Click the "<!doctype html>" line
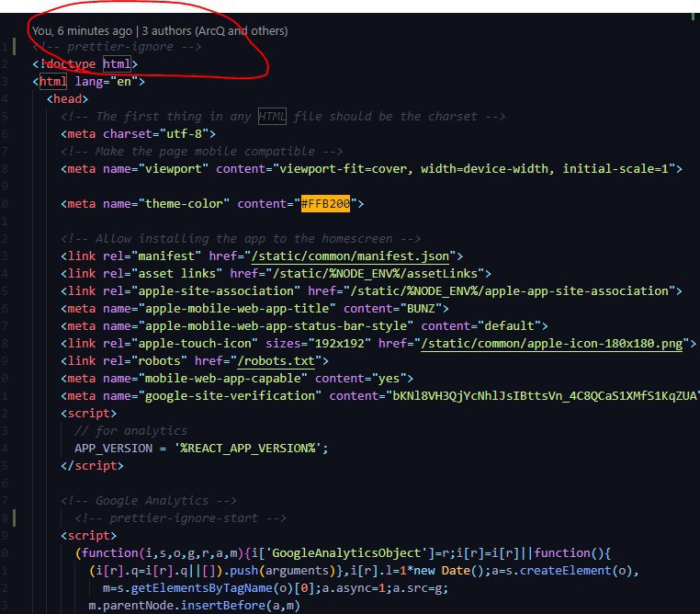This screenshot has height=614, width=700. 85,63
